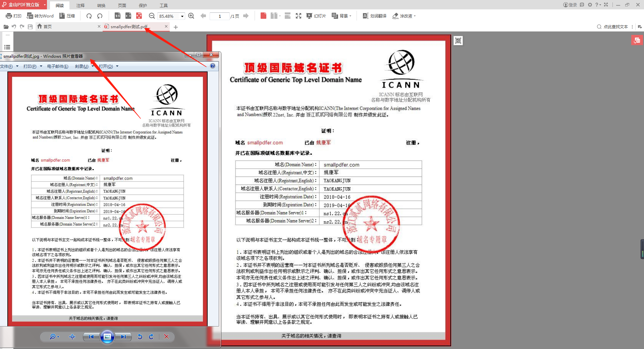Switch to the 注释 ribbon tab

[80, 5]
